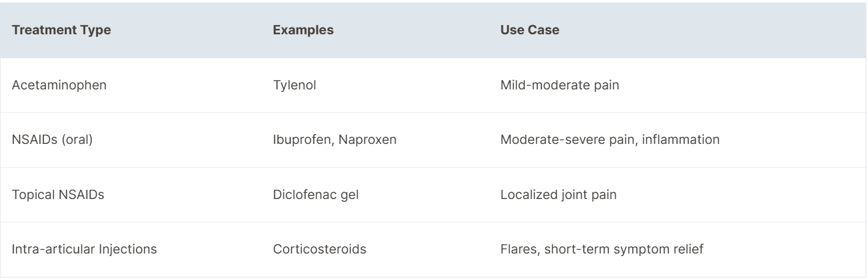868x278 pixels.
Task: Select the Acetaminophen cell
Action: 59,85
